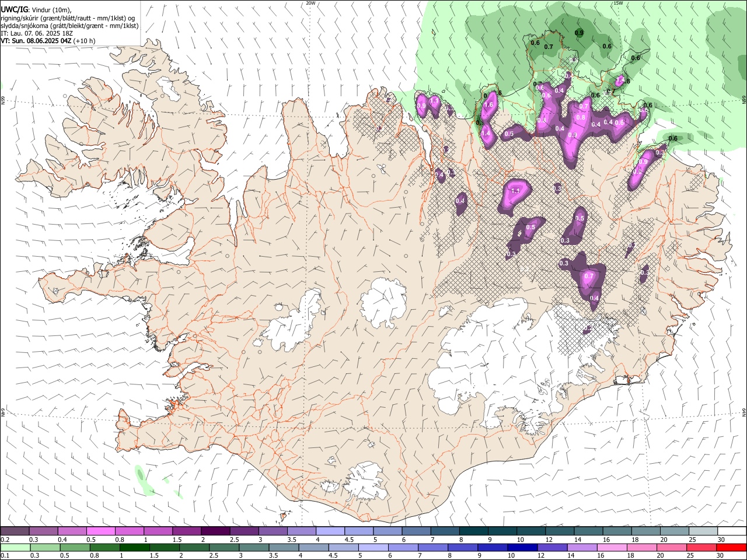Viewport: 747px width, 560px height.
Task: Click the black 0.9 value in dark green area
Action: pos(579,33)
